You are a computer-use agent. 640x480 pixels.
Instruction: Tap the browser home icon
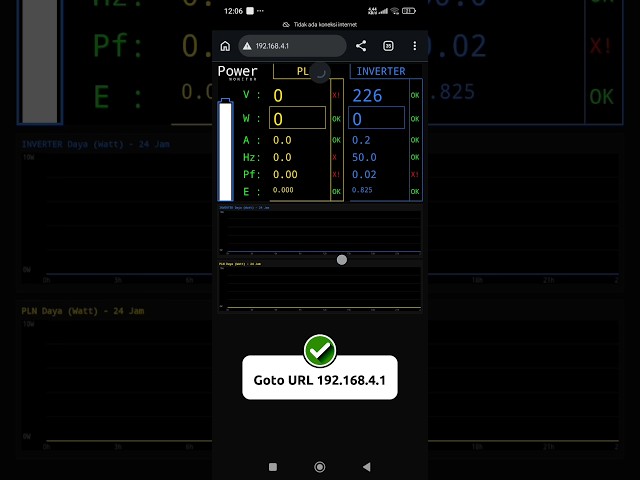coord(225,46)
